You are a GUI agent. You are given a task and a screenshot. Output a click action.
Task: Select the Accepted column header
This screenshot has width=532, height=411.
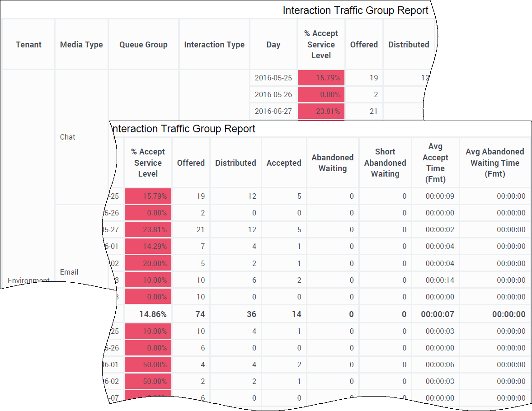click(284, 163)
